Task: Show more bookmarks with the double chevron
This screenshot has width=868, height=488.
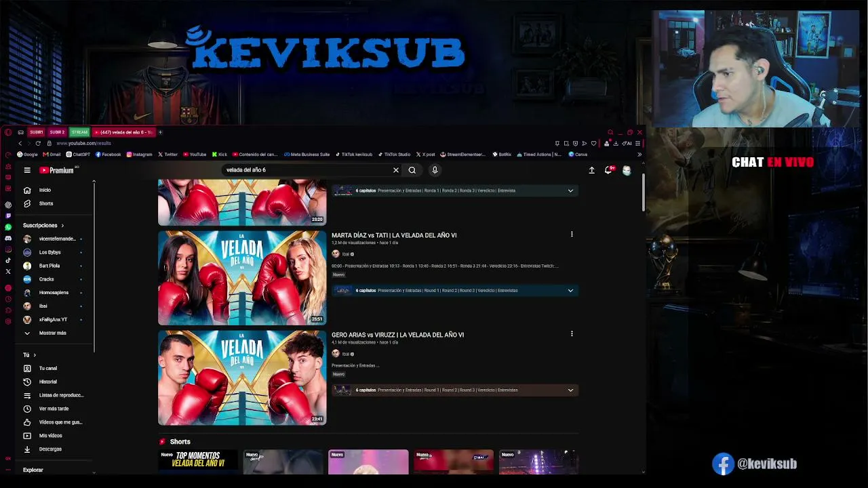Action: 639,155
